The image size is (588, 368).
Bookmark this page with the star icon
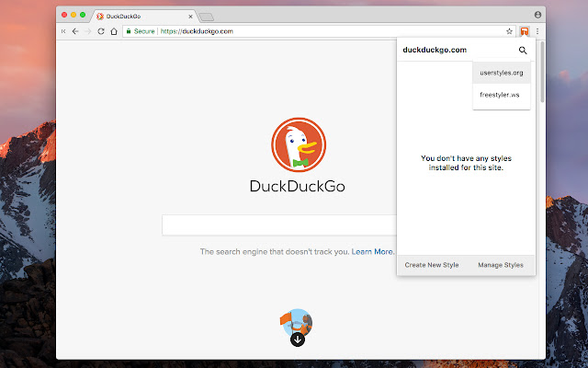tap(509, 31)
